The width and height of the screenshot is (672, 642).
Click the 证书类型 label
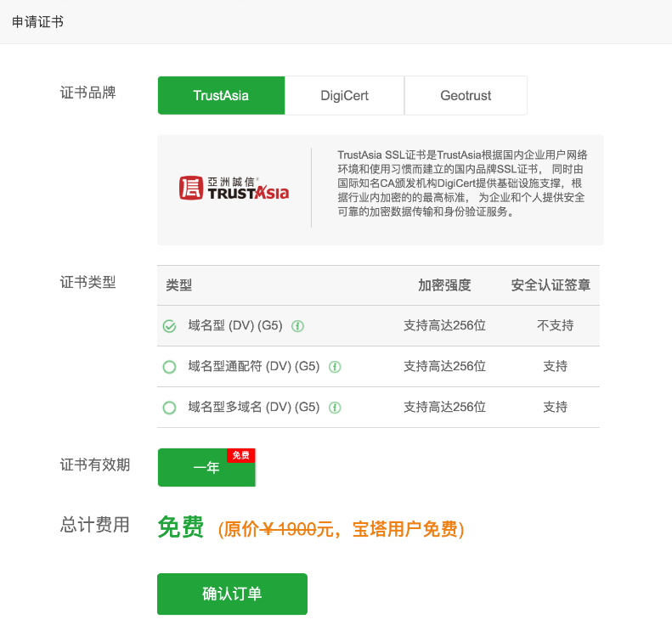(88, 282)
